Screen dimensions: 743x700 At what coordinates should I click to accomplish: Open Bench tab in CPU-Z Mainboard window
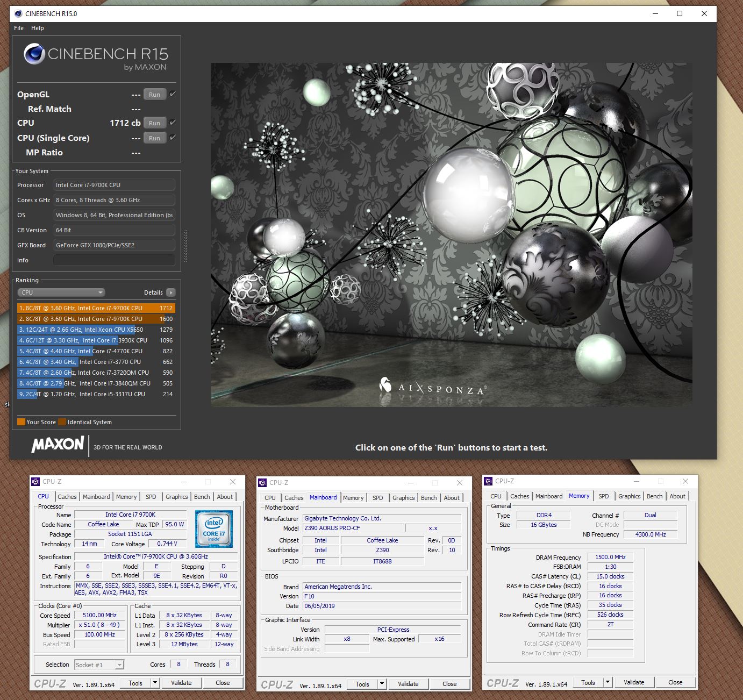pyautogui.click(x=428, y=498)
